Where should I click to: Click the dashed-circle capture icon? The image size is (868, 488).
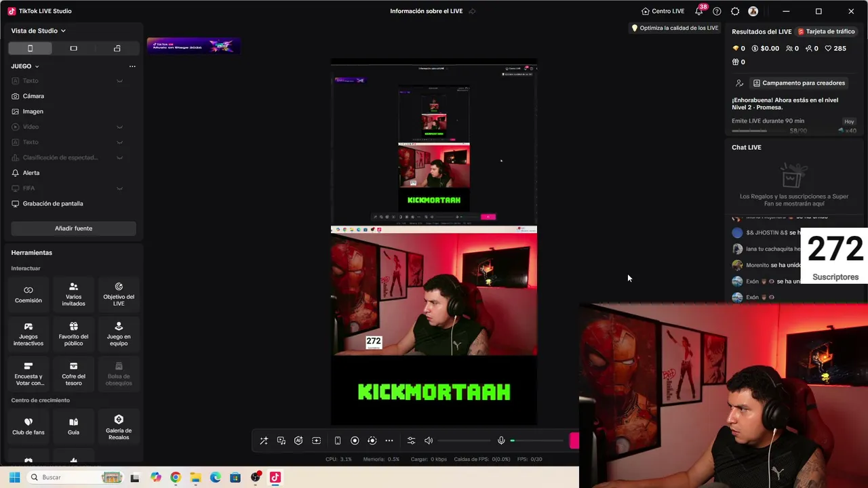372,441
